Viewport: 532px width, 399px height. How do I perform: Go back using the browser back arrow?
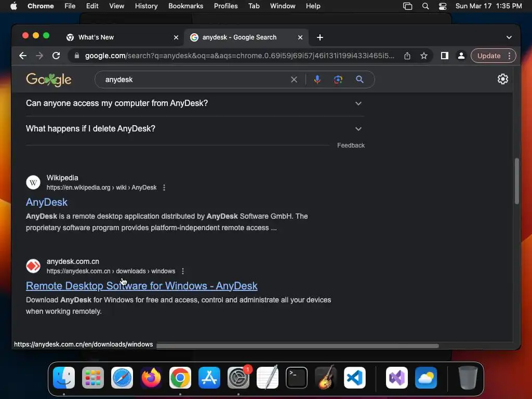[x=23, y=56]
